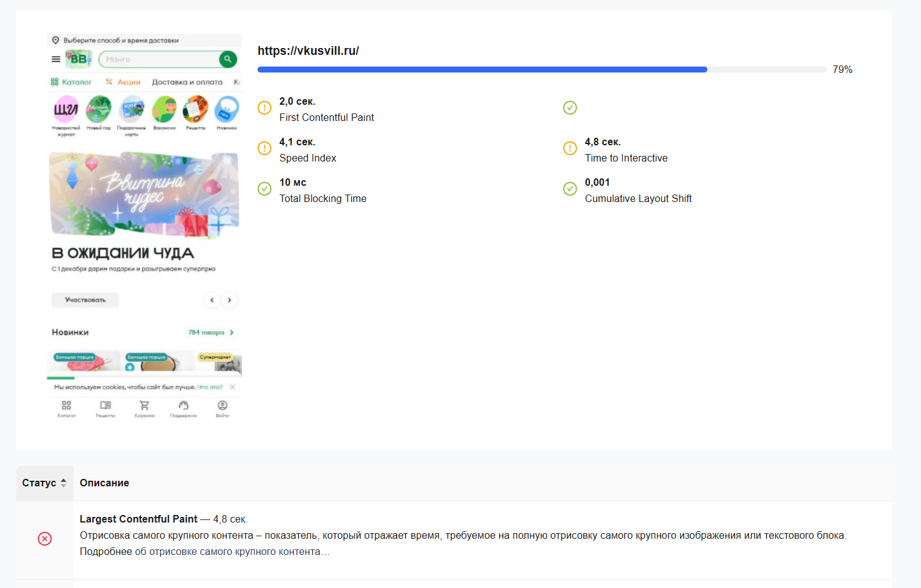Click the chevron next to 784 товара
921x588 pixels.
point(231,332)
